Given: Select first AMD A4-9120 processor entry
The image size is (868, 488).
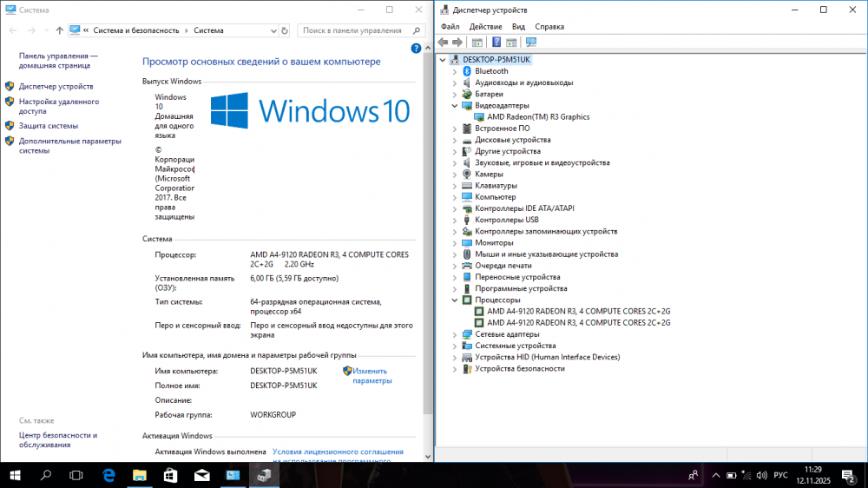Looking at the screenshot, I should coord(578,312).
